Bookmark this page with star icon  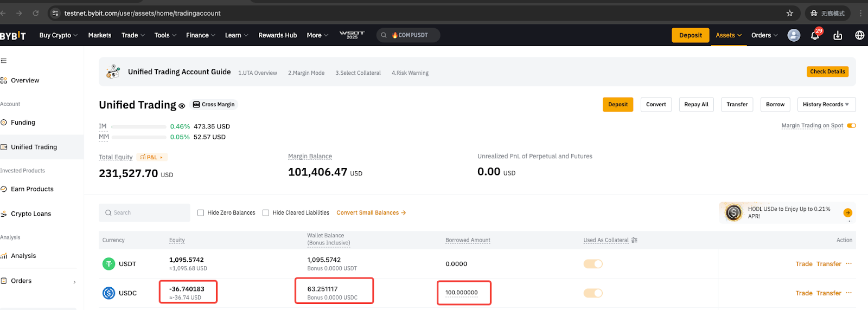click(789, 13)
